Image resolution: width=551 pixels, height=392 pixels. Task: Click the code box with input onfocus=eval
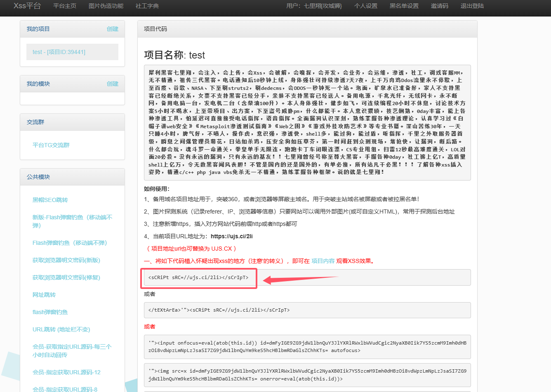[x=307, y=347]
